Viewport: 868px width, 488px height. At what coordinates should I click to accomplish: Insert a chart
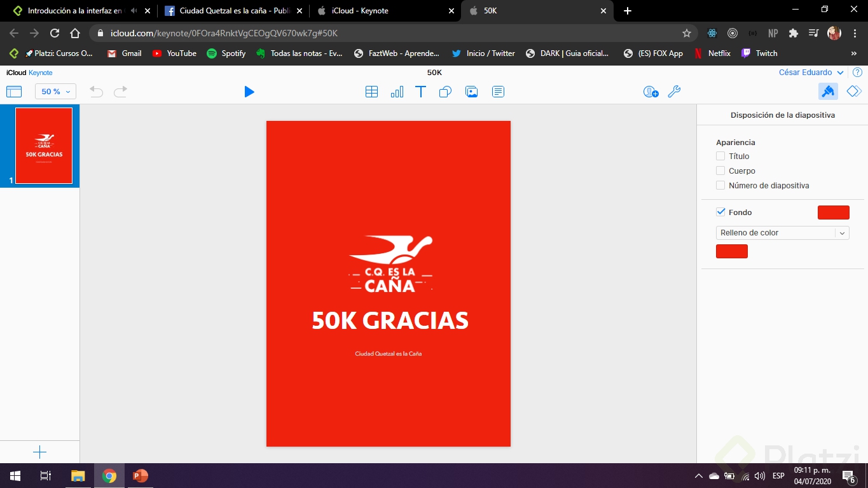[397, 92]
